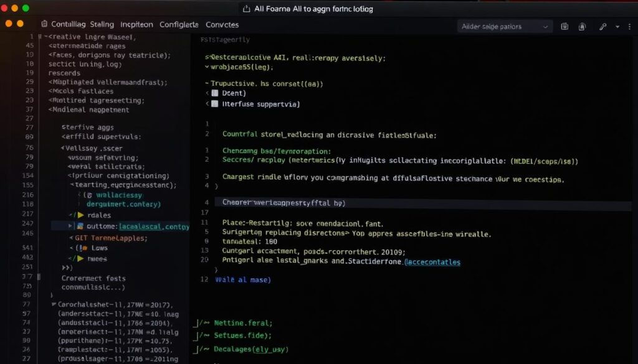Click the '(pourithane)-11' row

tap(115, 340)
